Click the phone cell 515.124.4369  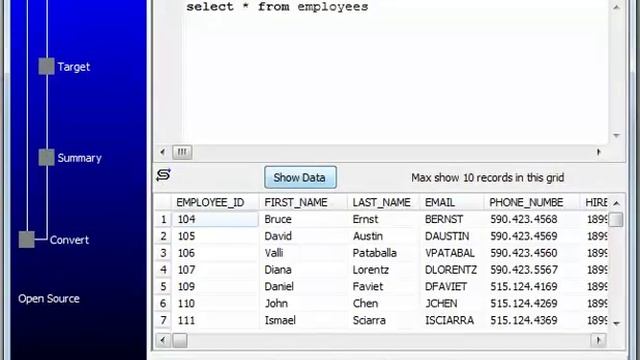531,320
